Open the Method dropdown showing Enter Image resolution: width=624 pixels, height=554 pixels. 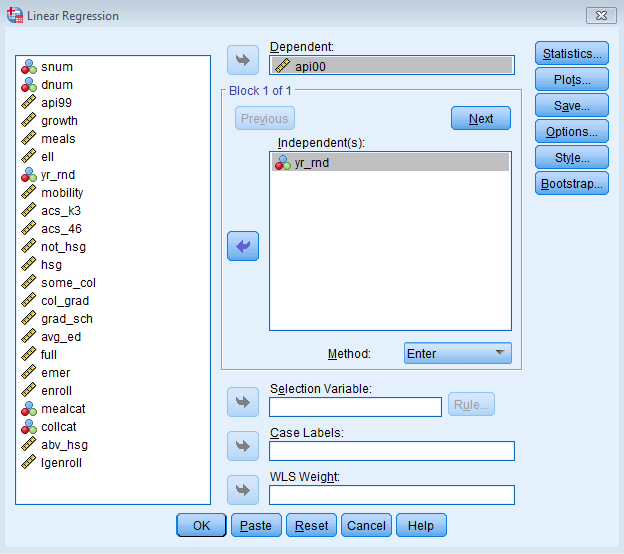pyautogui.click(x=458, y=353)
